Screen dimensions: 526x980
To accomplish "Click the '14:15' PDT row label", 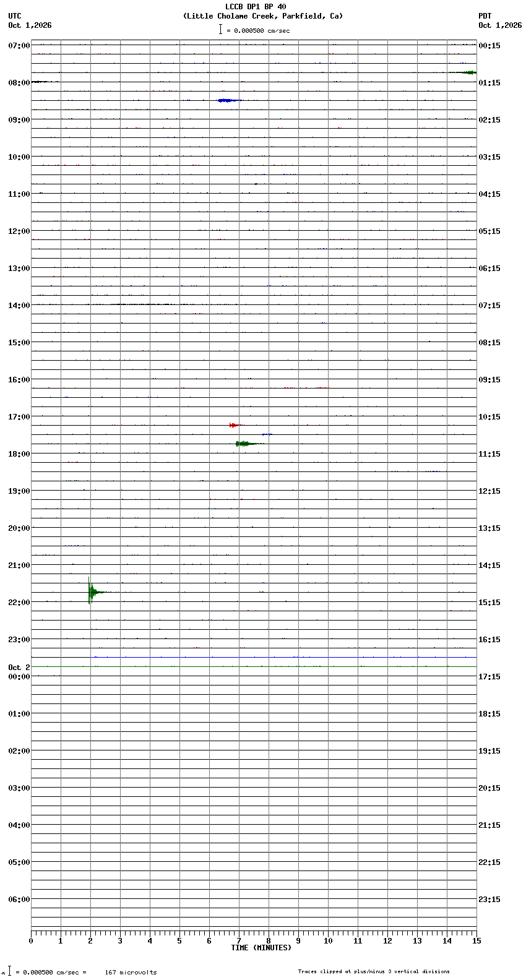I will point(489,565).
